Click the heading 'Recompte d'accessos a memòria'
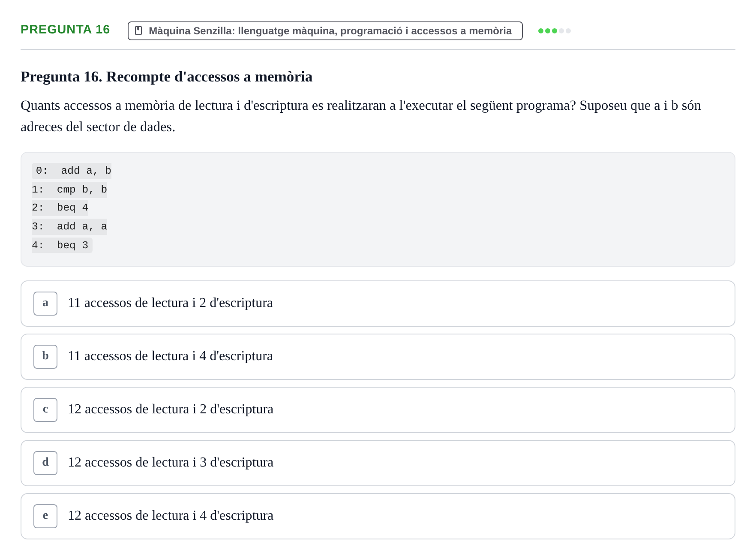Viewport: 756px width, 560px height. pyautogui.click(x=166, y=76)
